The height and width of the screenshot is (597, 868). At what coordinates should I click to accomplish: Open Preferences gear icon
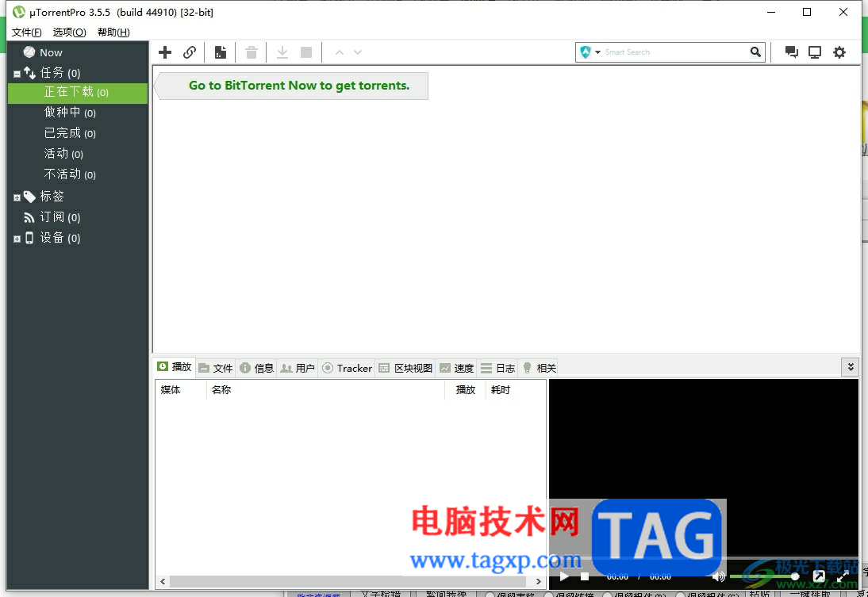(x=839, y=52)
